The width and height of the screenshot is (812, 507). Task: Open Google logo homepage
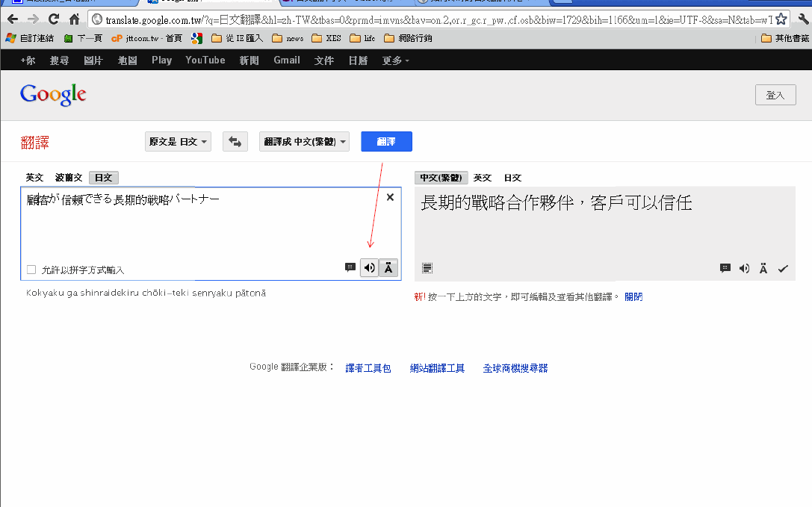coord(53,94)
